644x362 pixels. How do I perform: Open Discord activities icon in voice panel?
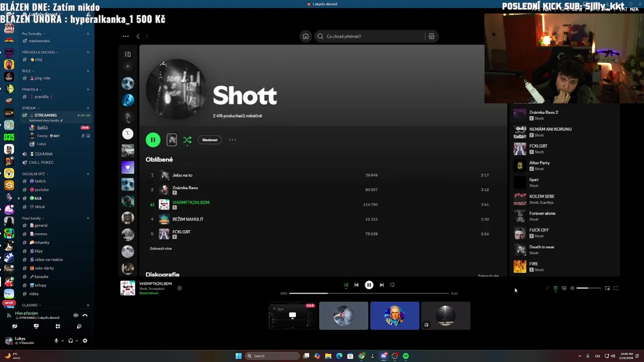[x=58, y=326]
